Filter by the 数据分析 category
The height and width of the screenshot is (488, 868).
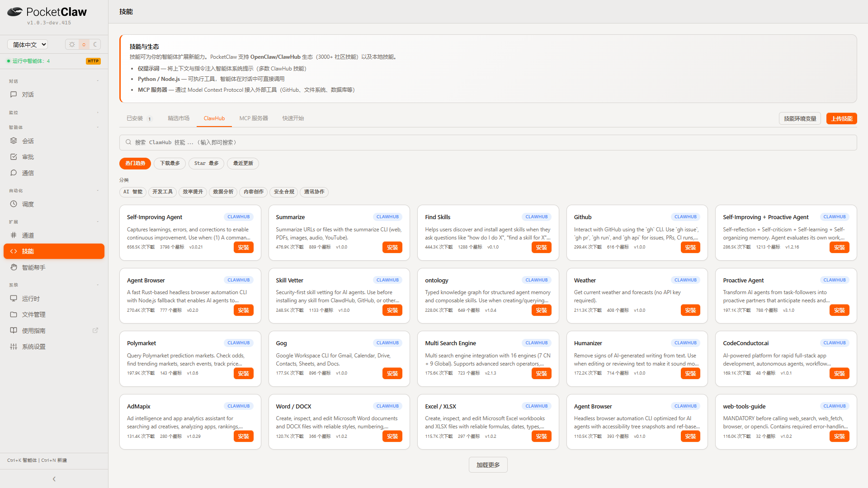(223, 192)
